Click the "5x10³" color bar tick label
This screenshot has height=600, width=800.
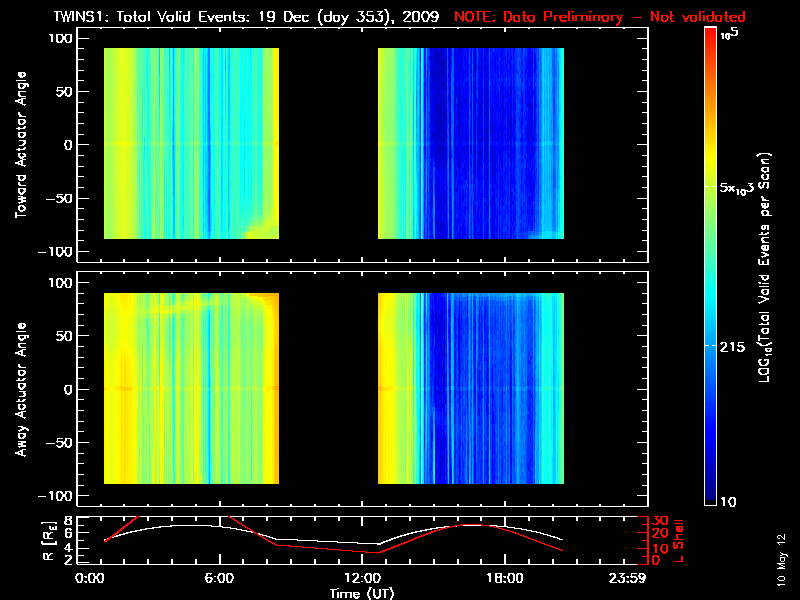744,188
